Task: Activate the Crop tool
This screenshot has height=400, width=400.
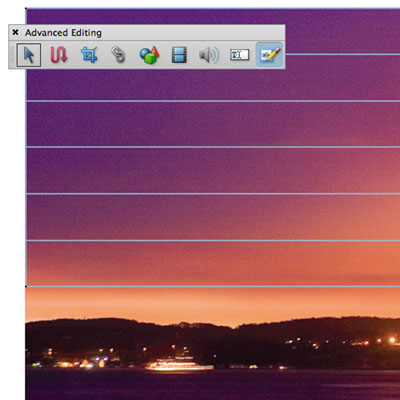Action: [89, 55]
